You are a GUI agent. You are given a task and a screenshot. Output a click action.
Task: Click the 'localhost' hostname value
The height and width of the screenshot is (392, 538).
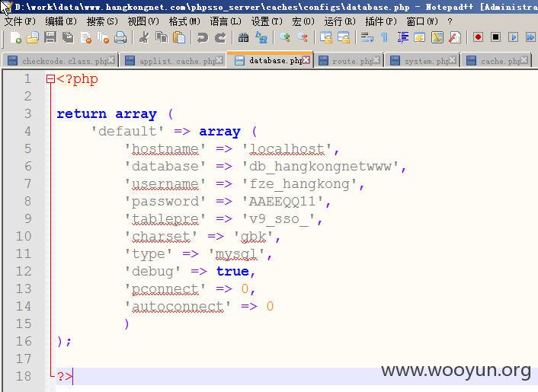tap(287, 149)
